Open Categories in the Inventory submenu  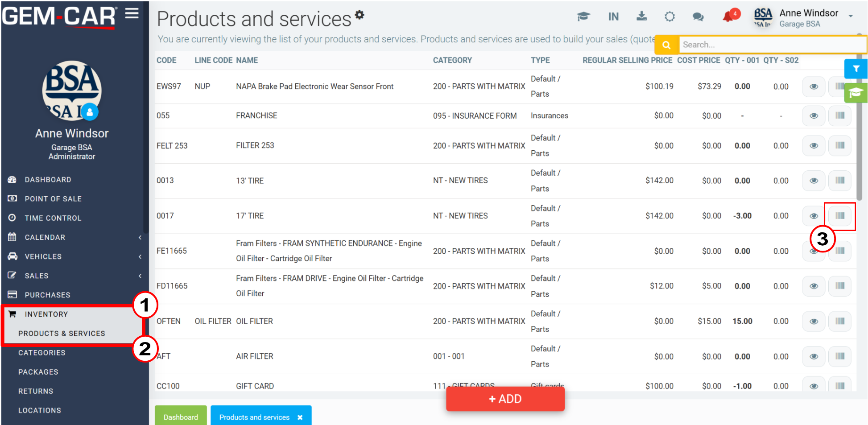[42, 353]
